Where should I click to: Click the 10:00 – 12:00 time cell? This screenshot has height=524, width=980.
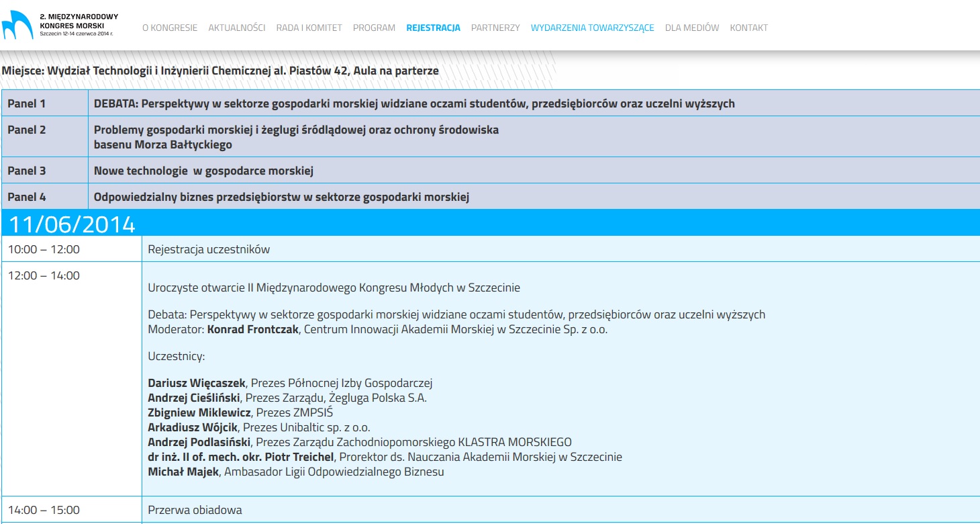[x=71, y=249]
